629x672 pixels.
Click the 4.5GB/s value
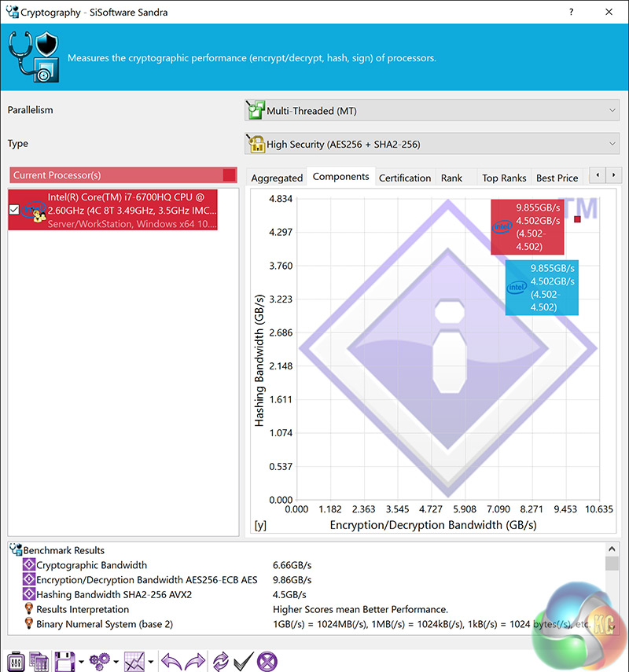[289, 594]
